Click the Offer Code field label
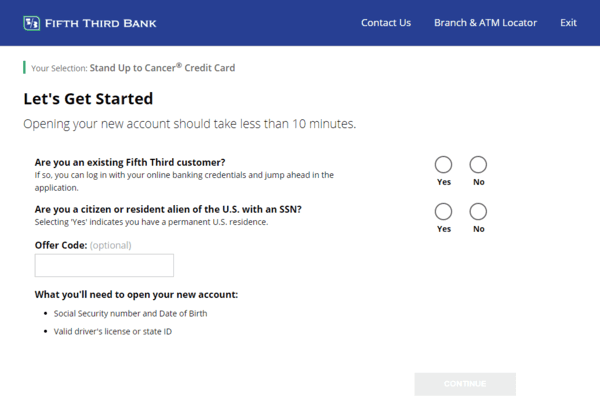Screen dimensions: 600x408 (60, 244)
